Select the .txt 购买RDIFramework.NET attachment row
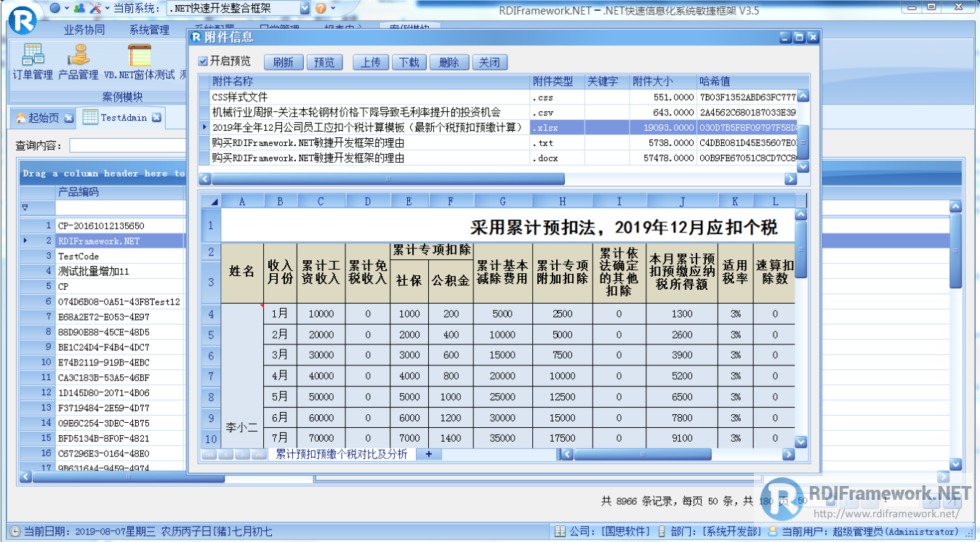Image resolution: width=980 pixels, height=542 pixels. [499, 142]
